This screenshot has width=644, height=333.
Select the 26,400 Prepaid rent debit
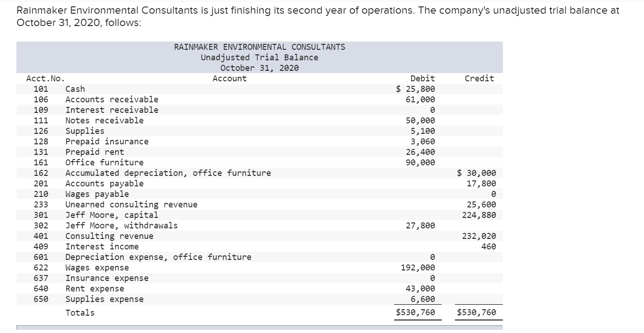(x=420, y=152)
